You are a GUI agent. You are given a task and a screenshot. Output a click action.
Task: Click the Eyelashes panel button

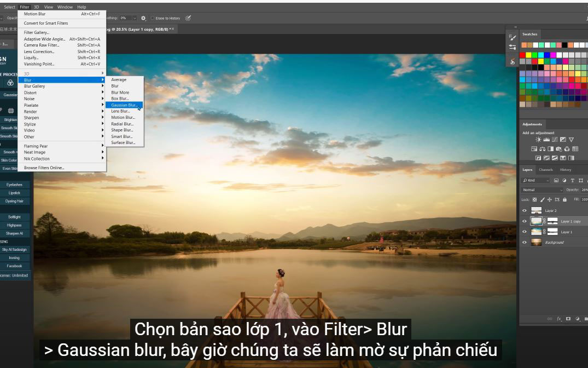(x=14, y=185)
